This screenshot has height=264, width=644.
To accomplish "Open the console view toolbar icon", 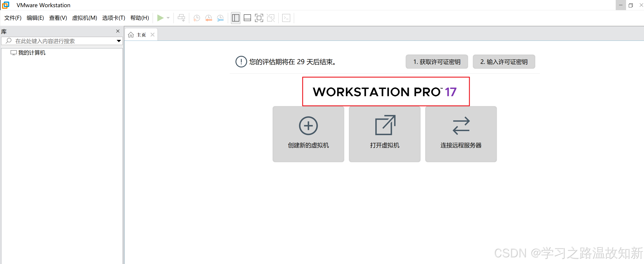I will (286, 18).
